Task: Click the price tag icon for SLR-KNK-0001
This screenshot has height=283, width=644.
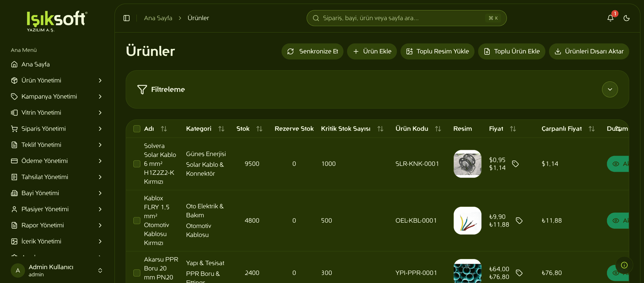Action: 515,164
